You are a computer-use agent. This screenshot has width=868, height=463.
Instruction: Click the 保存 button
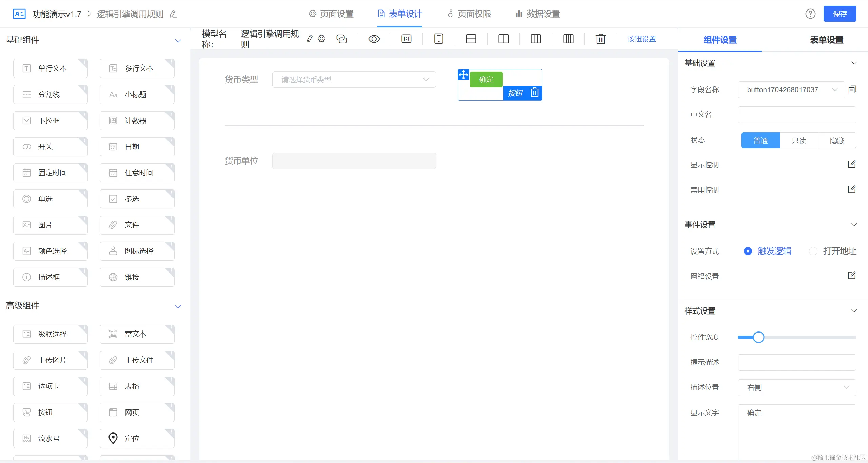[840, 14]
